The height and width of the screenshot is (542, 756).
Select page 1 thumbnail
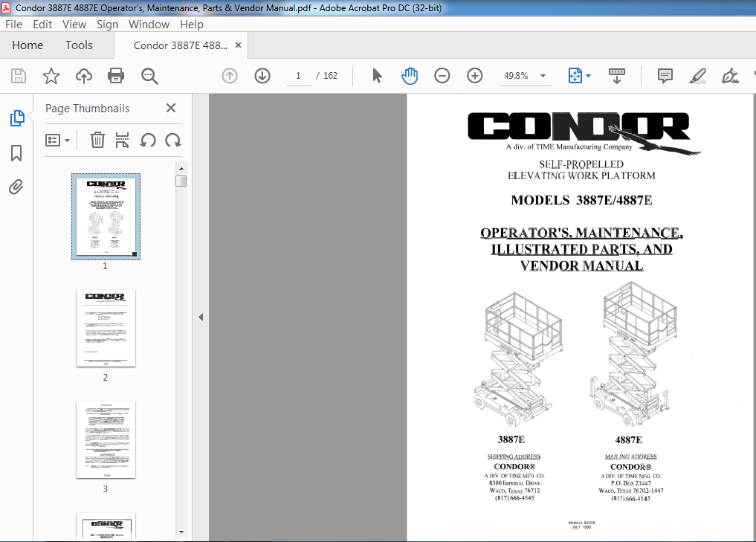tap(106, 216)
